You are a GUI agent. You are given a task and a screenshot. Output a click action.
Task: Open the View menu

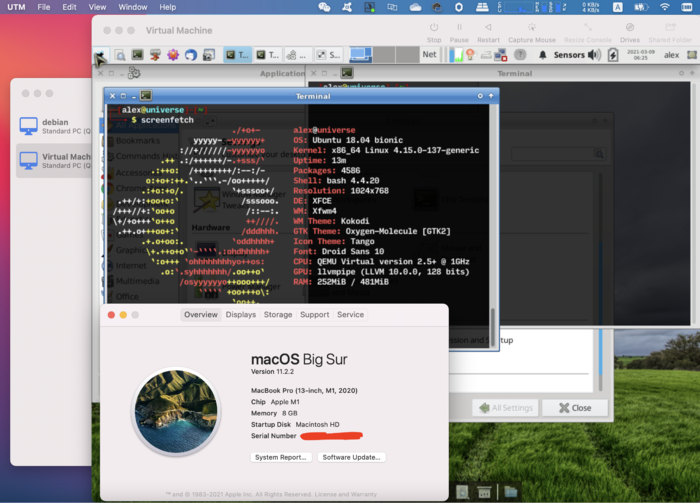point(97,7)
